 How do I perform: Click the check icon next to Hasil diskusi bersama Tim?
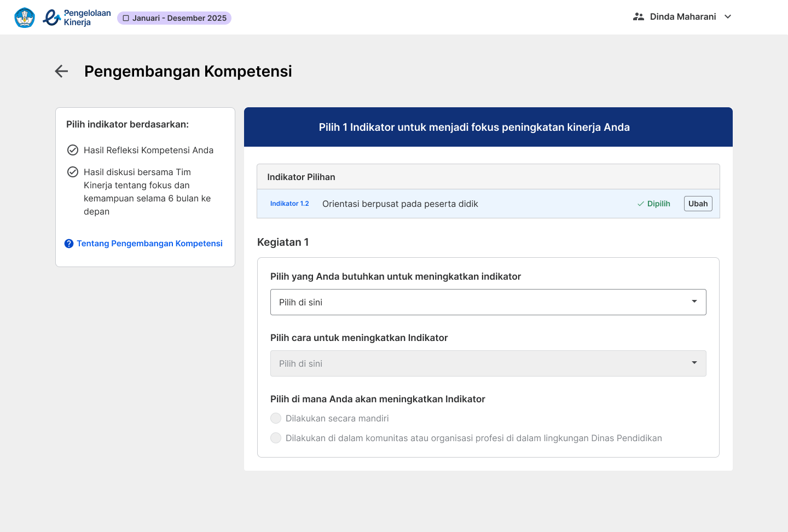(x=73, y=172)
